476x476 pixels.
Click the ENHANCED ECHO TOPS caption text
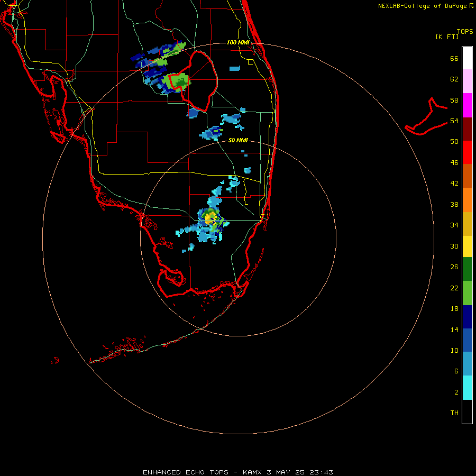click(x=186, y=472)
